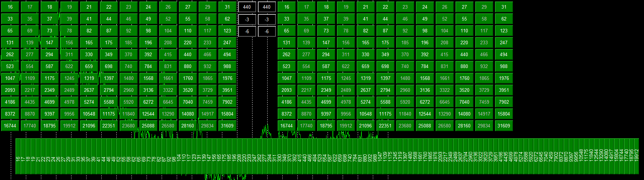This screenshot has height=180, width=644.
Task: Select the 104 band in bottom strip
Action: tap(179, 156)
